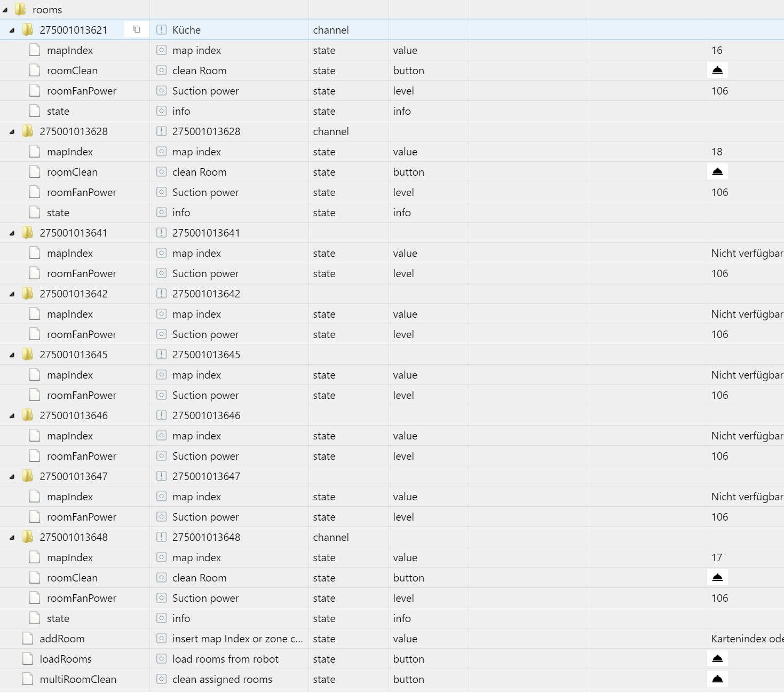Collapse the 275001013648 channel node
The height and width of the screenshot is (692, 784).
pyautogui.click(x=12, y=538)
